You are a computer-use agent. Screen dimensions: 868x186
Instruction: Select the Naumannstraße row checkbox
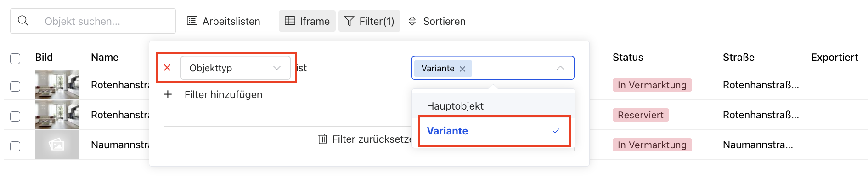pos(15,146)
